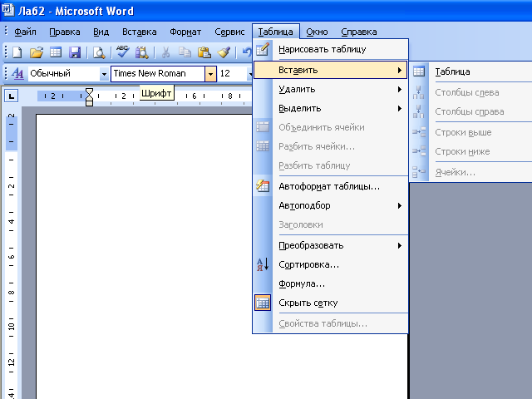Click the left indent box marker on ruler
532x399 pixels.
pyautogui.click(x=89, y=103)
